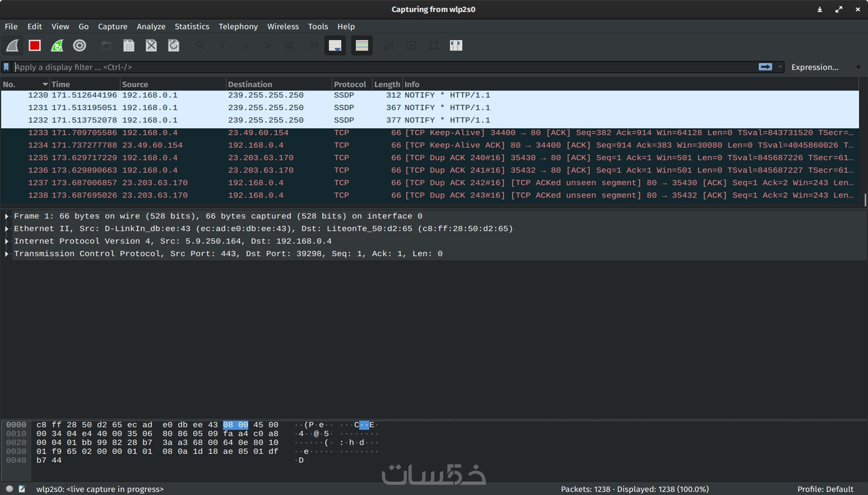Open the Help menu
Screen dimensions: 868x495
tap(346, 27)
